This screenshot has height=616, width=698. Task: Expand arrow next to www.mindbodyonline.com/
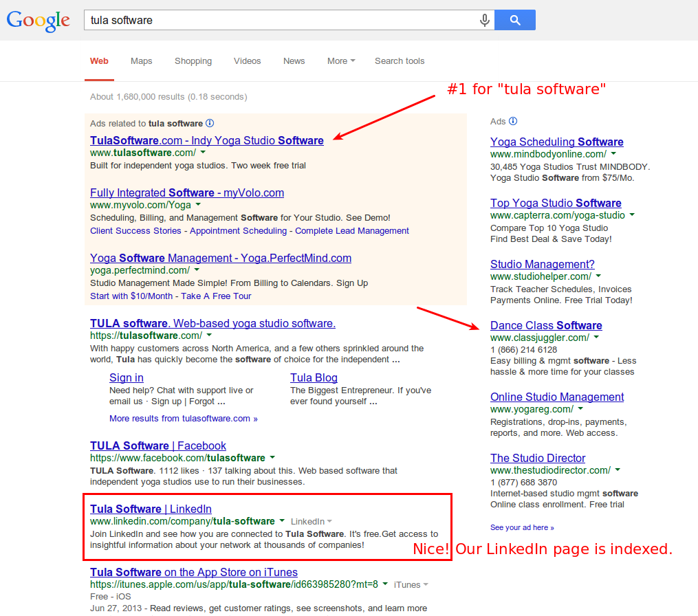pos(613,153)
